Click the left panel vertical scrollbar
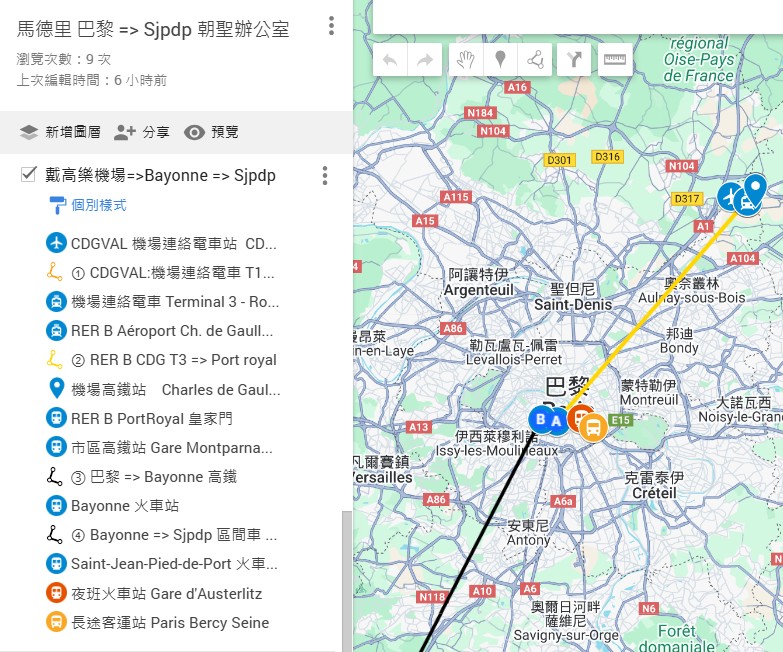Image resolution: width=783 pixels, height=652 pixels. point(347,580)
